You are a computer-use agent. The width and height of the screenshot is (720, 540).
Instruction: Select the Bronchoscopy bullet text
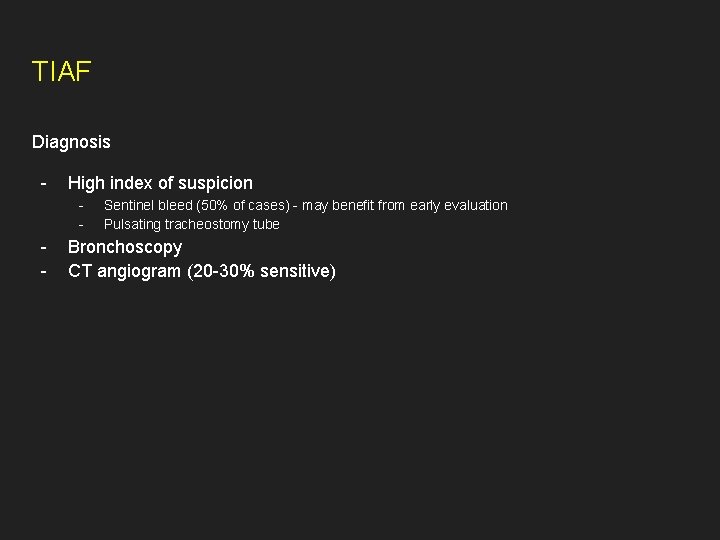pyautogui.click(x=125, y=247)
